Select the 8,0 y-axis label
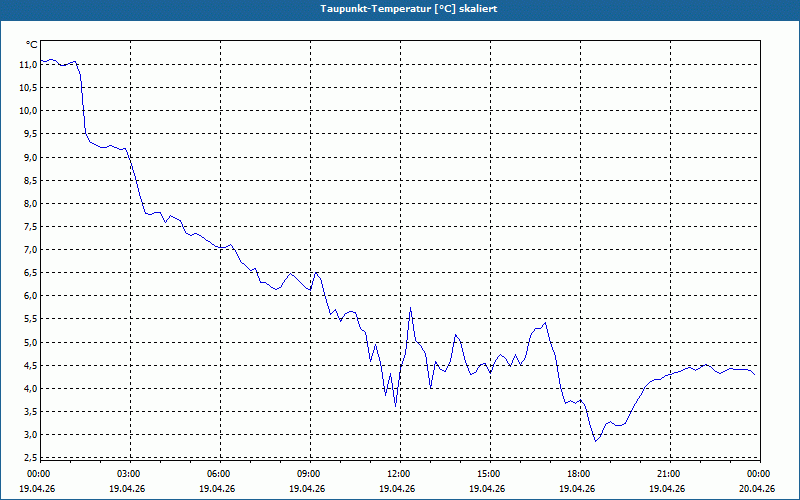This screenshot has height=500, width=800. pos(30,203)
